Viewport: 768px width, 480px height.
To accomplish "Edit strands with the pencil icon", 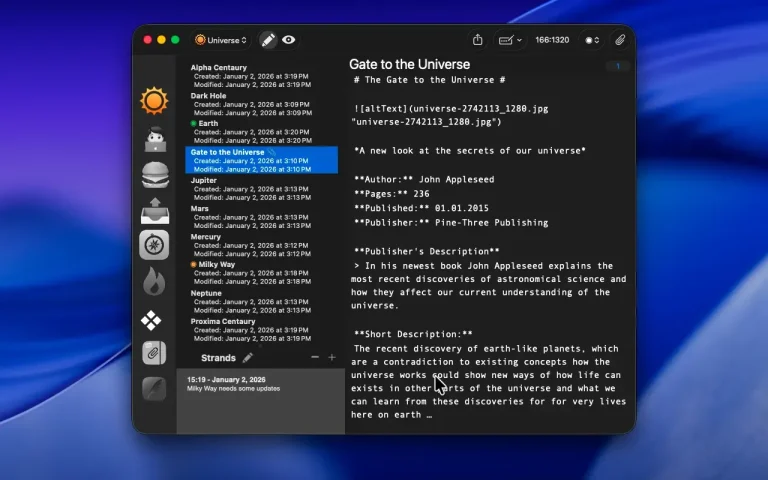I will coord(248,358).
